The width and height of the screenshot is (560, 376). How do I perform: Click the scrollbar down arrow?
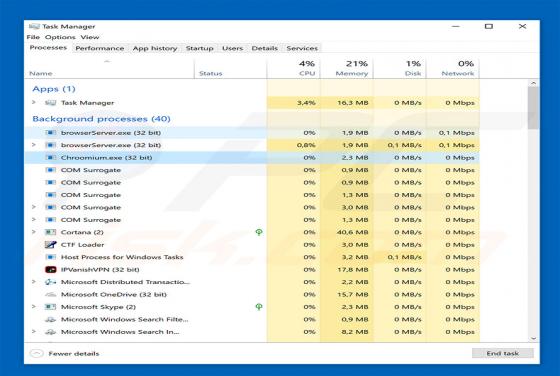pyautogui.click(x=534, y=338)
